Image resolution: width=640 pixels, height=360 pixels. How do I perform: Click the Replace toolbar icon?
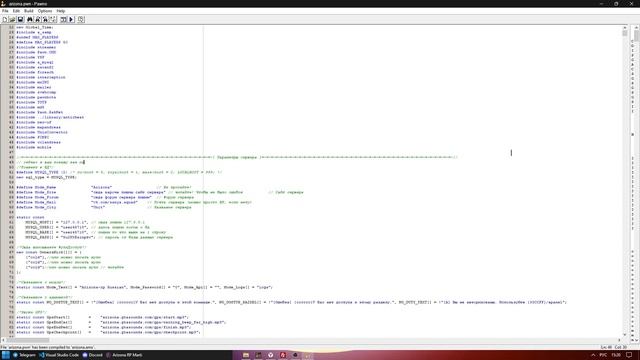pyautogui.click(x=45, y=19)
